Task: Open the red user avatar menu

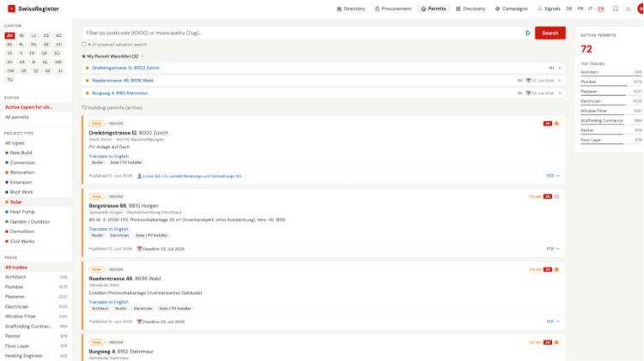Action: click(641, 9)
